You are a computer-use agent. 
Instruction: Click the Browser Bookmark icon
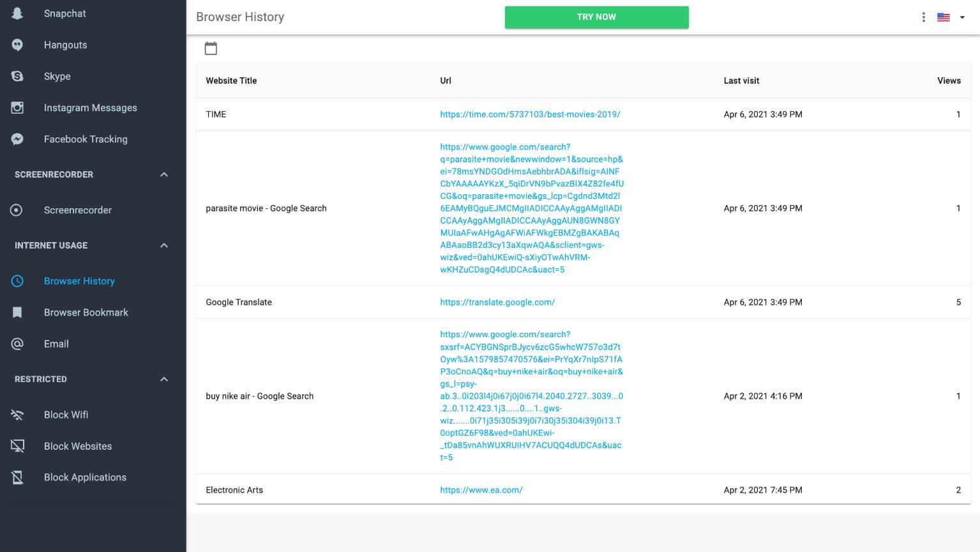tap(17, 312)
